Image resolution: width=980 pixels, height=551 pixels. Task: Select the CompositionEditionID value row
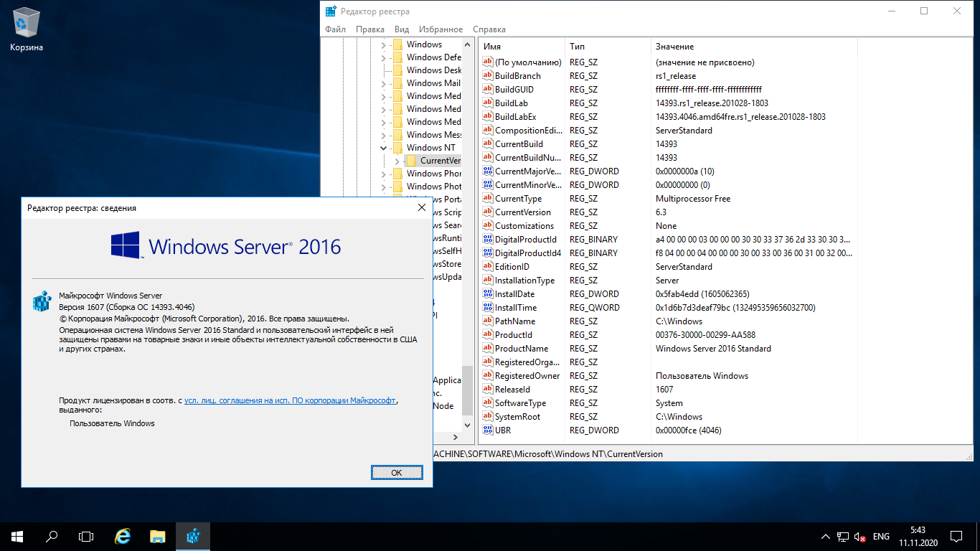pos(667,131)
